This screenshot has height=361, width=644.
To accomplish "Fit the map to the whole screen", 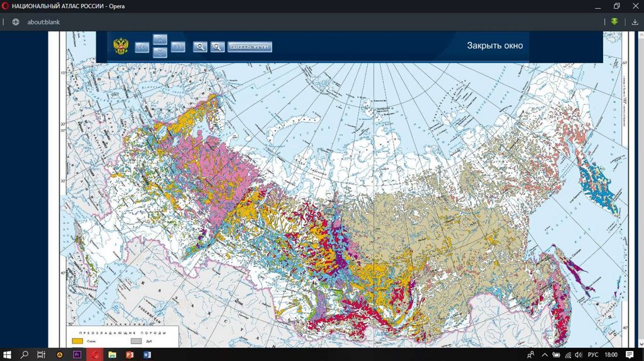I will (x=250, y=47).
